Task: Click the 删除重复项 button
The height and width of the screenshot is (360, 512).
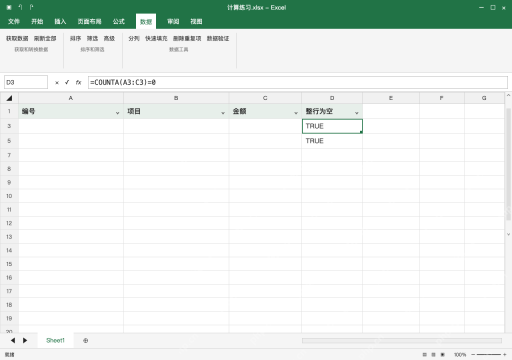Action: pos(187,38)
